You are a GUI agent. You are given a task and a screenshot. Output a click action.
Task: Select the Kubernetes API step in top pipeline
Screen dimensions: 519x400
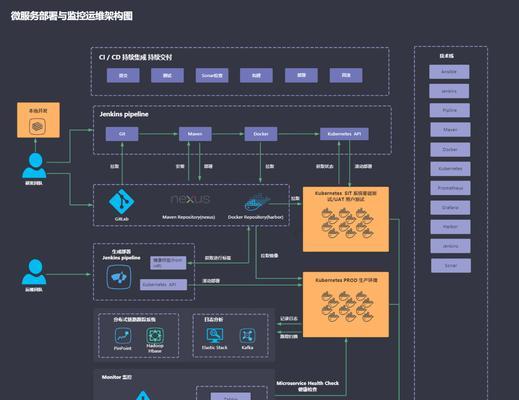pos(344,134)
